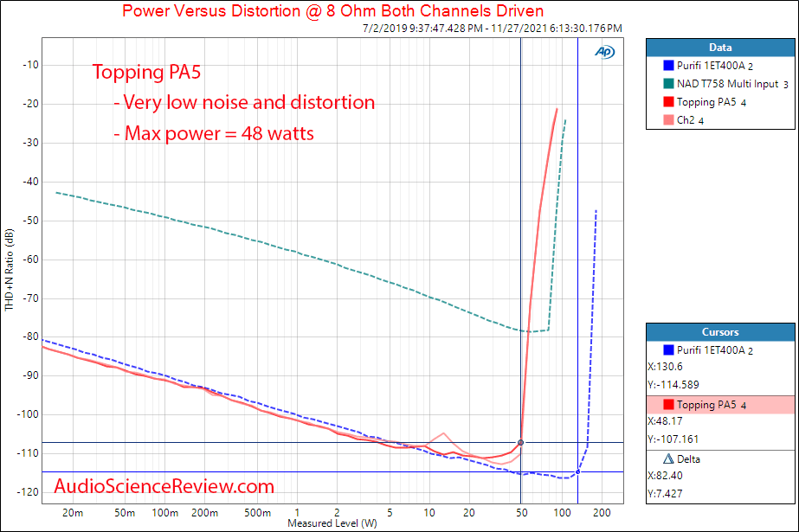Click the 'Very low noise and distortion' annotation
Image resolution: width=799 pixels, height=532 pixels.
245,103
